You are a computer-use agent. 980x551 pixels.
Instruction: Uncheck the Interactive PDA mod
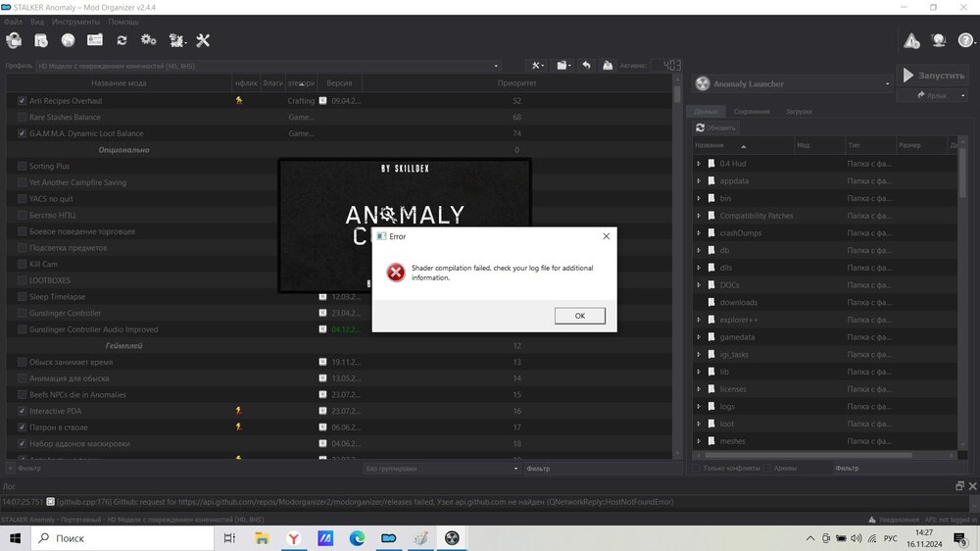pos(22,411)
